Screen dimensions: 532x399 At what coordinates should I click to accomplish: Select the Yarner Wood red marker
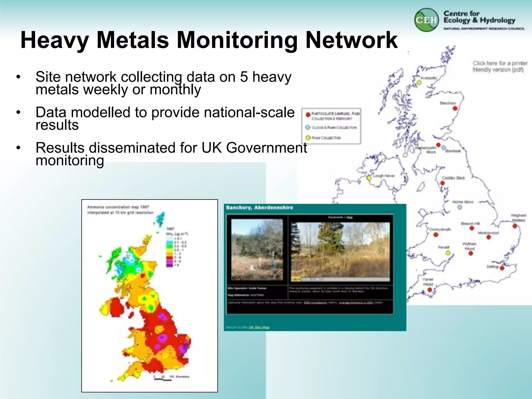click(430, 290)
